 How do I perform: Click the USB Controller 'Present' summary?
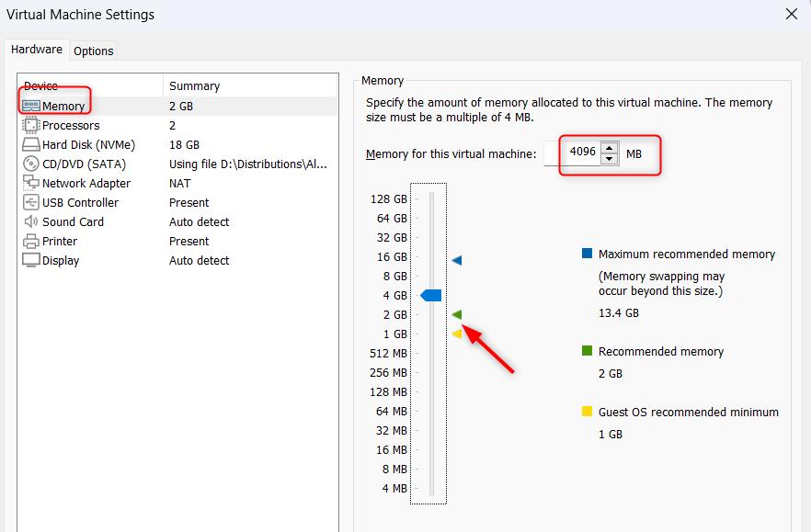[188, 203]
